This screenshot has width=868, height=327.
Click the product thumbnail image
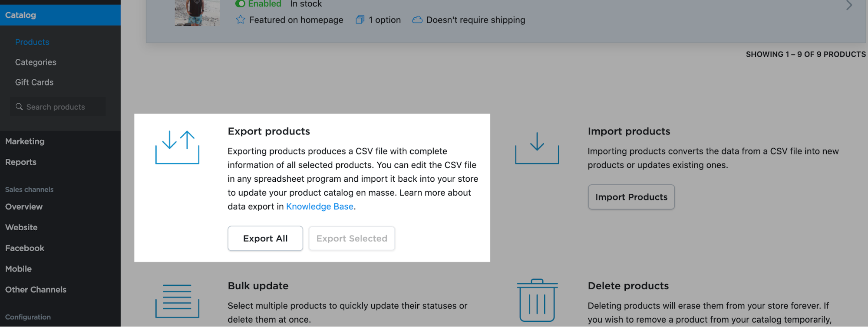(x=197, y=12)
